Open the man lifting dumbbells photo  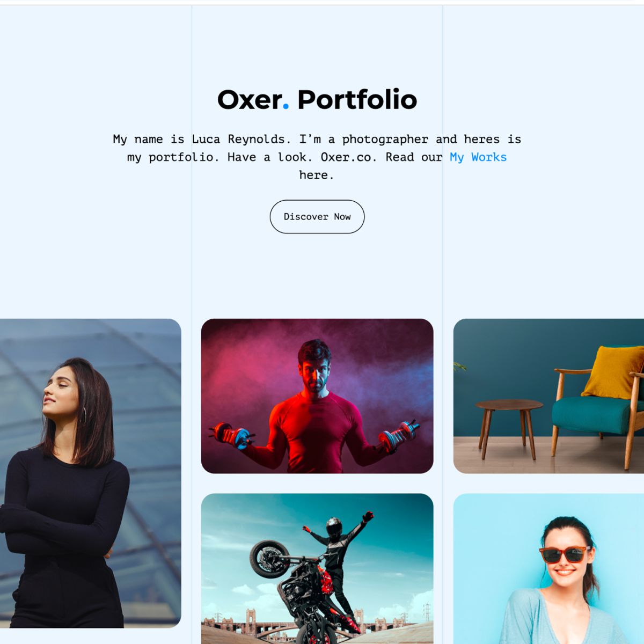(x=317, y=396)
